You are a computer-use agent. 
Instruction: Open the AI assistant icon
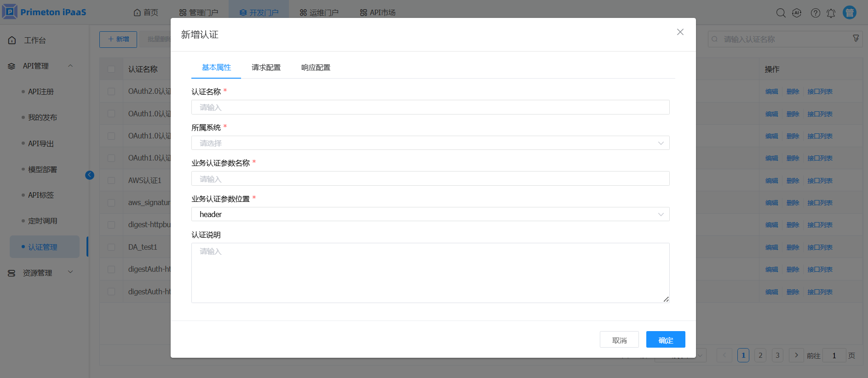797,13
